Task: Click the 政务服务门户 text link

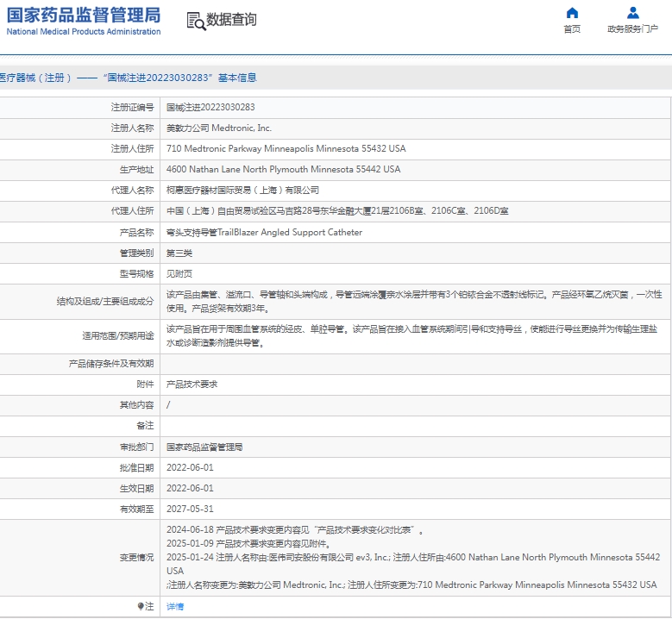Action: (x=632, y=28)
